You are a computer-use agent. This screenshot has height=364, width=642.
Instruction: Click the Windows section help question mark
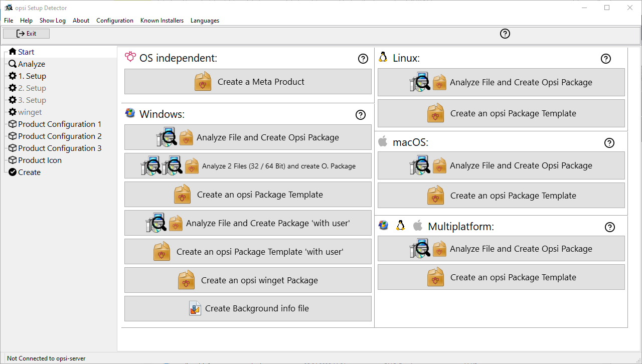click(360, 115)
